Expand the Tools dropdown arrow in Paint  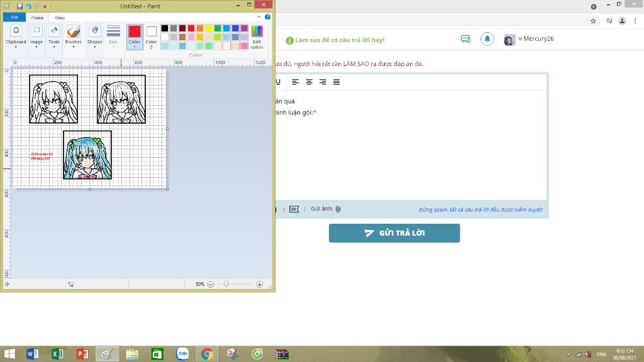[x=54, y=47]
